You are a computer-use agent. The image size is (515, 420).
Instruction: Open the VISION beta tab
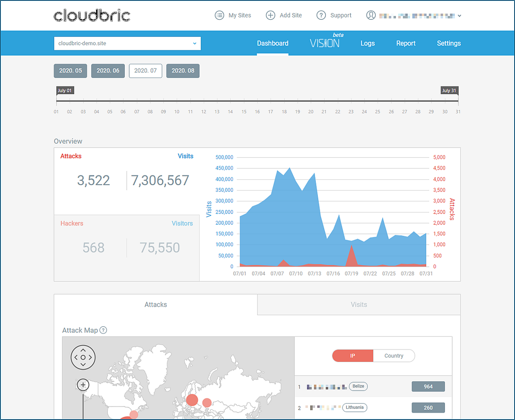click(326, 41)
